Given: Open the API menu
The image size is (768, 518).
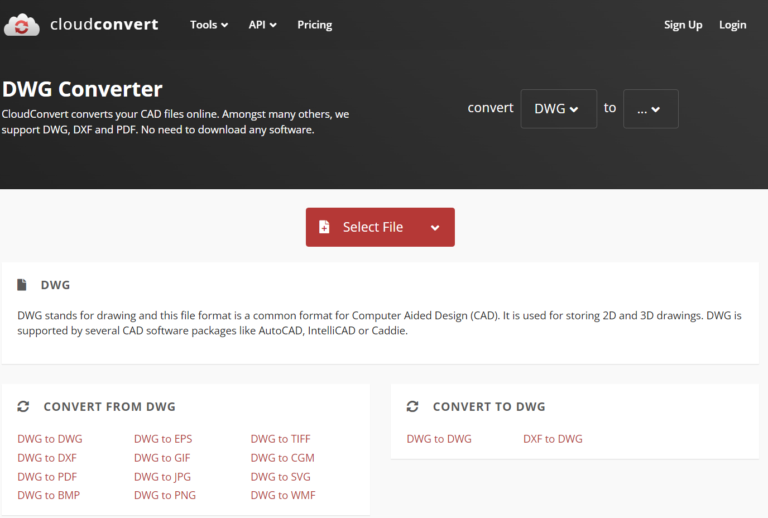Looking at the screenshot, I should [x=262, y=25].
